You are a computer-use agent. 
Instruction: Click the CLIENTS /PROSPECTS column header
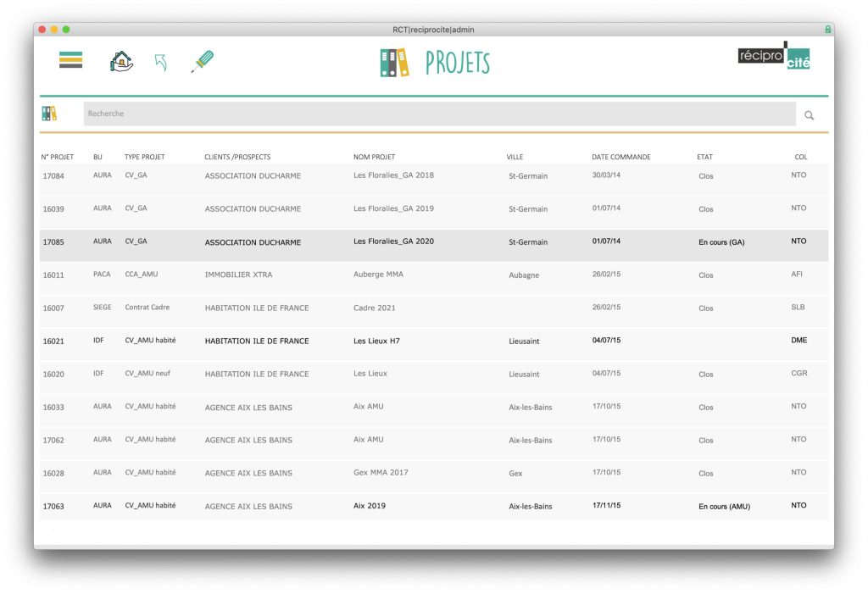click(237, 158)
